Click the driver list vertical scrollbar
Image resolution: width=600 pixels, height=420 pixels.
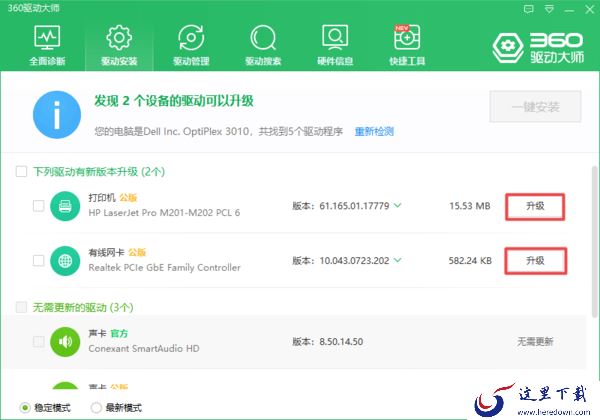pyautogui.click(x=595, y=242)
